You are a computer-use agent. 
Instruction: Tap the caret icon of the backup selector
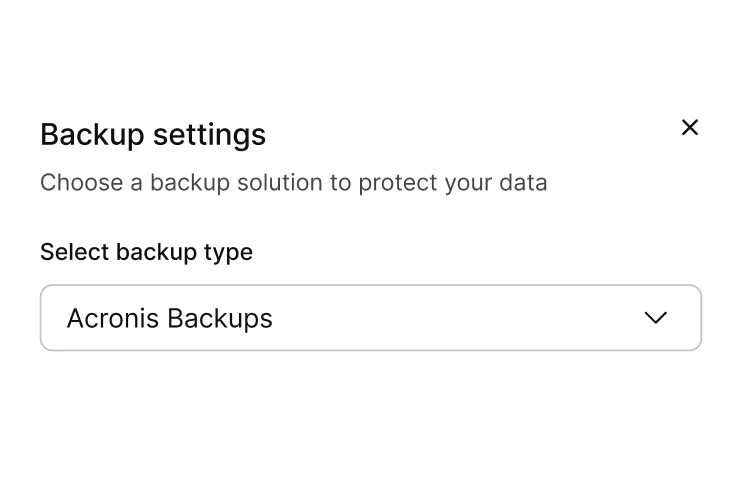pos(655,318)
